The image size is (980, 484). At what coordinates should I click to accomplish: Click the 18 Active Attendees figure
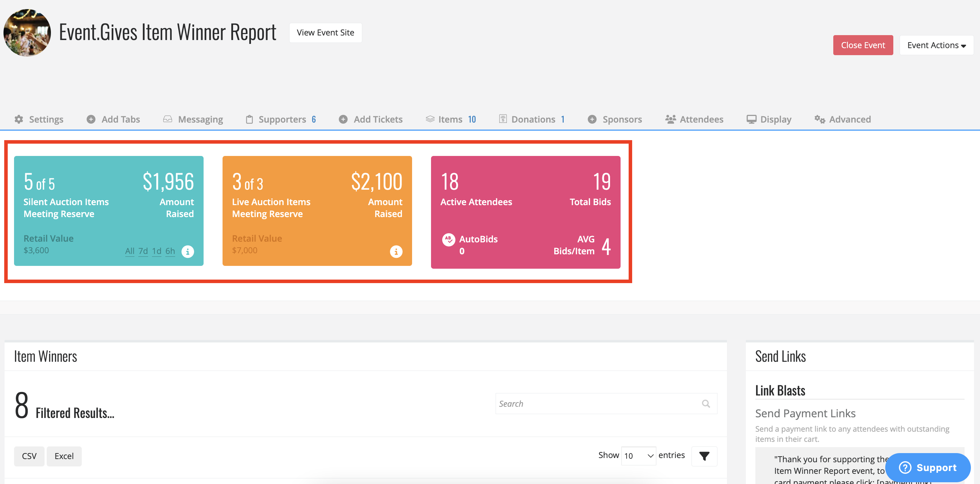(450, 182)
